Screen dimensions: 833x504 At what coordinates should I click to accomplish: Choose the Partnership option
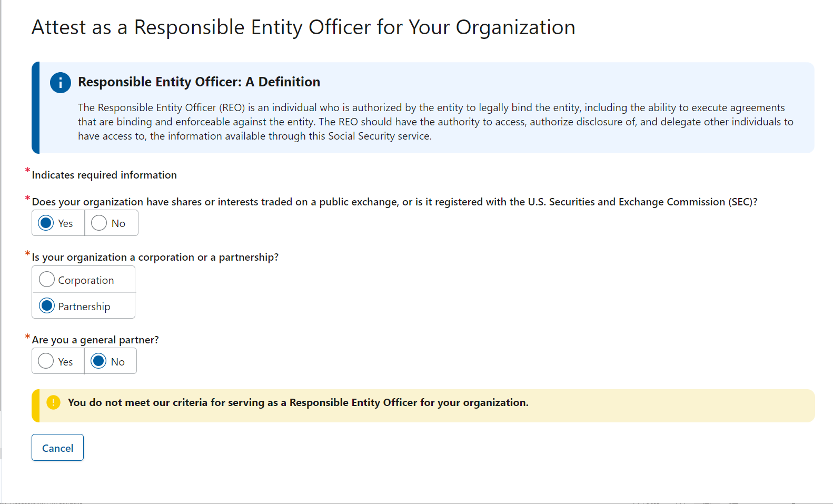[47, 305]
